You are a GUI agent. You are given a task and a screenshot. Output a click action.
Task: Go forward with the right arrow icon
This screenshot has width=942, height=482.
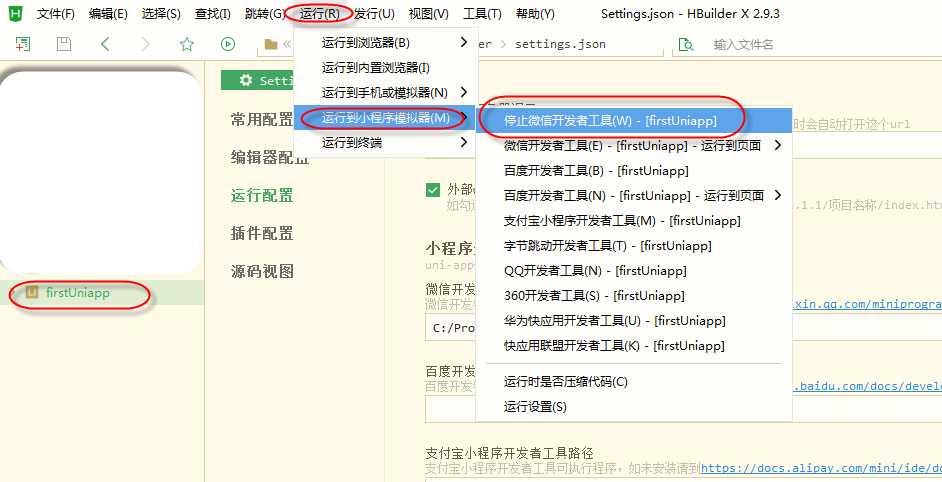tap(146, 44)
